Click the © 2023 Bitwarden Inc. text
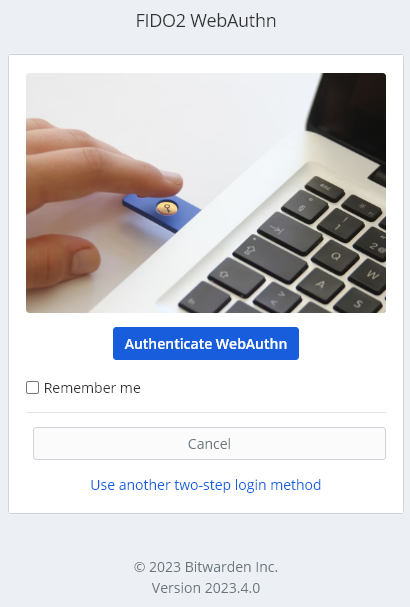Screen dimensions: 410x607 pyautogui.click(x=206, y=567)
